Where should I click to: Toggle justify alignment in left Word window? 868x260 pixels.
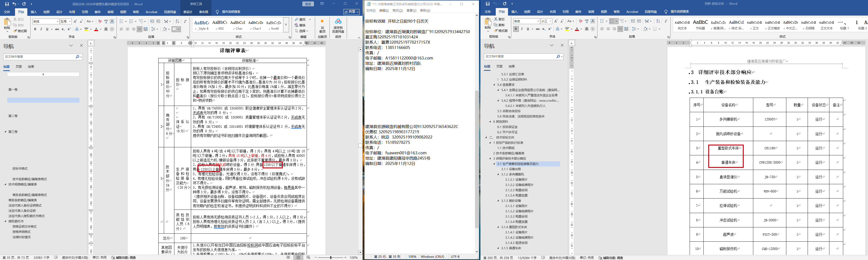(x=140, y=29)
